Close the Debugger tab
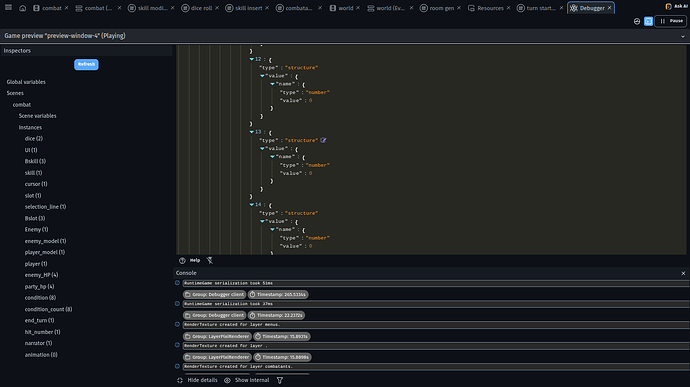The width and height of the screenshot is (690, 387). [609, 8]
